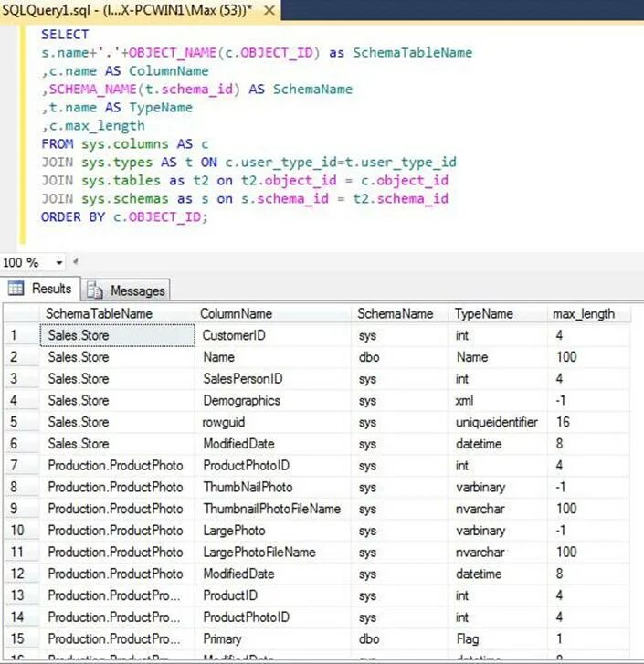The width and height of the screenshot is (644, 664).
Task: Click the horizontal scroll left arrow
Action: pyautogui.click(x=76, y=262)
